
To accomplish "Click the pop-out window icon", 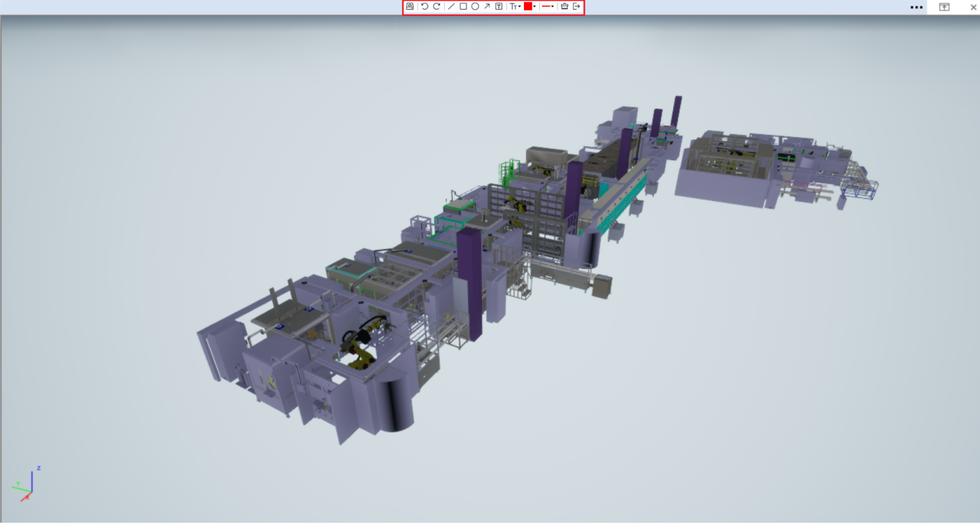I will [944, 7].
